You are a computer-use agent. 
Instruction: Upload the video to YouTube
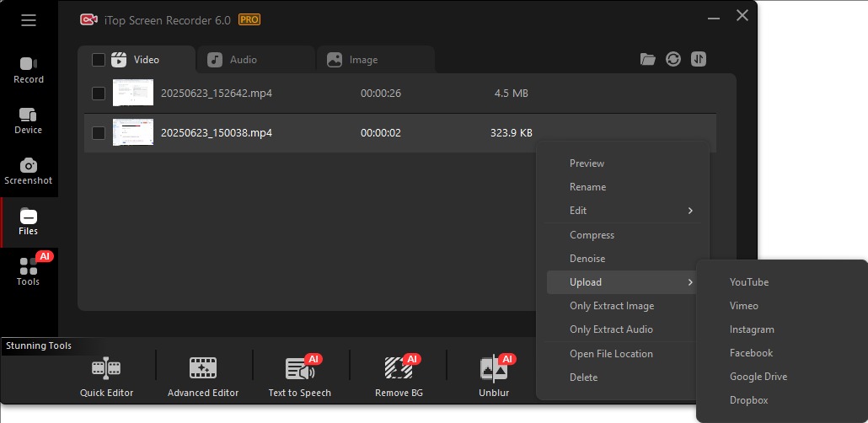[749, 282]
